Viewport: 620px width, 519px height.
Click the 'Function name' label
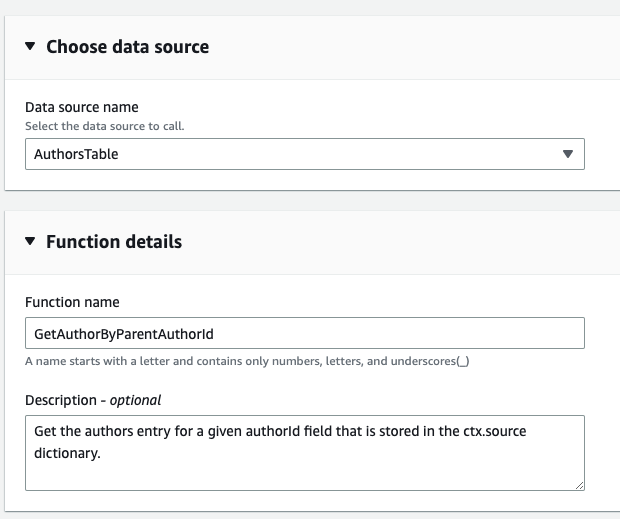coord(72,302)
